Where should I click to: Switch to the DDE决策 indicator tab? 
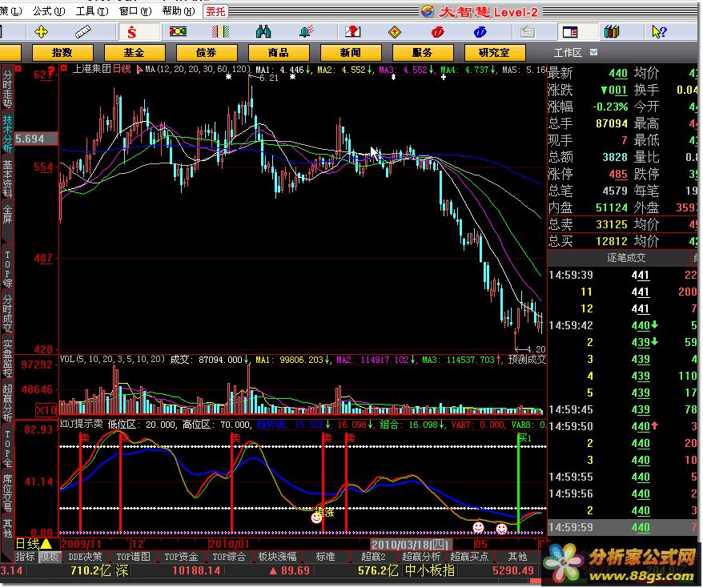86,557
